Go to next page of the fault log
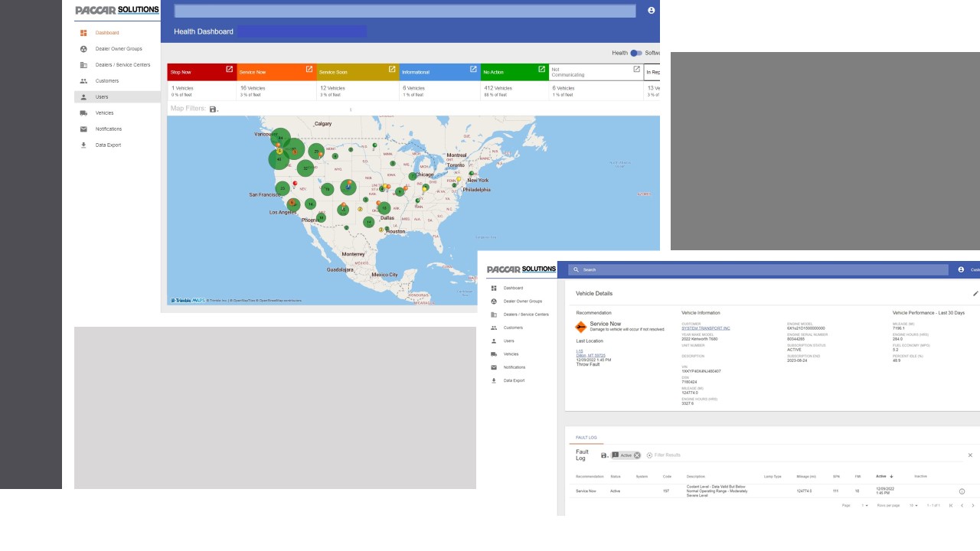Image resolution: width=980 pixels, height=551 pixels. pos(973,506)
